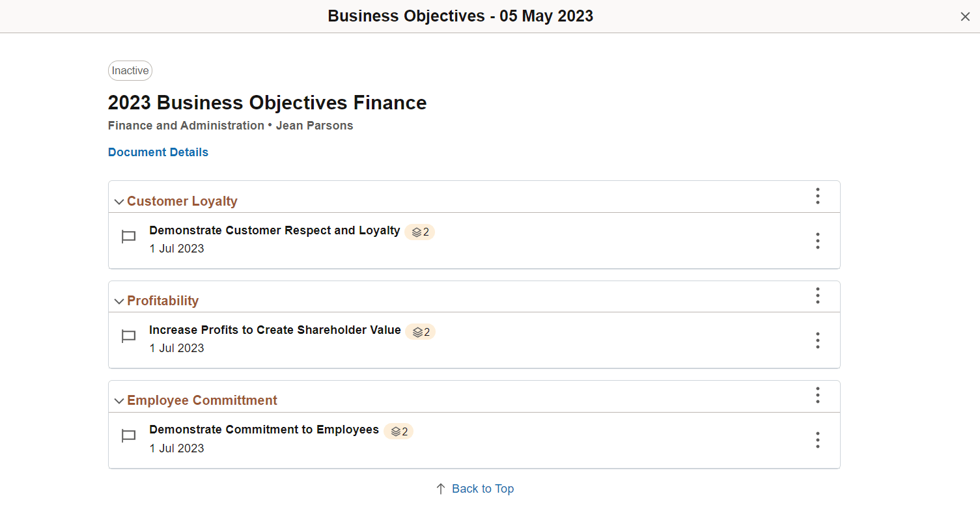
Task: Open the stacked items badge under Employee Committment
Action: click(x=399, y=431)
